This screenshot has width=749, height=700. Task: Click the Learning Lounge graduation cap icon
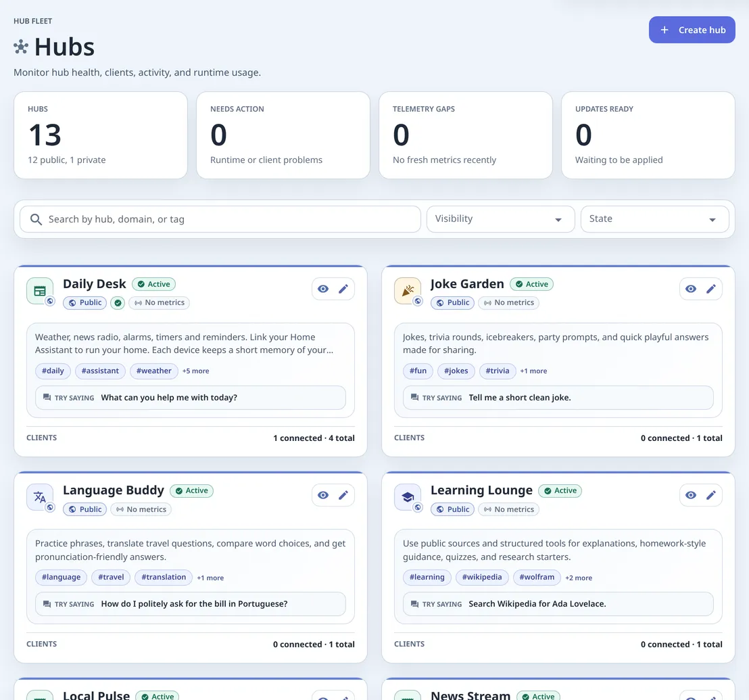pos(408,497)
